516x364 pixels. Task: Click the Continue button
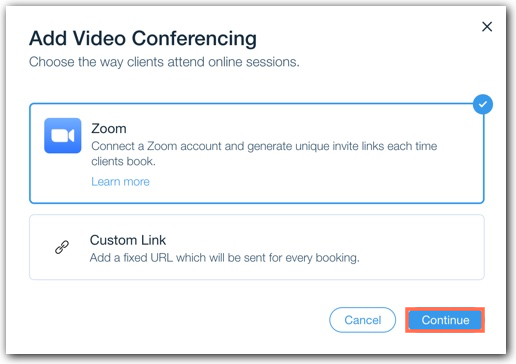point(445,320)
